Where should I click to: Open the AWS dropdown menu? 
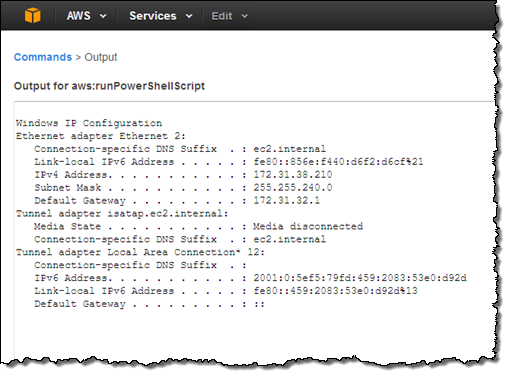pyautogui.click(x=86, y=16)
